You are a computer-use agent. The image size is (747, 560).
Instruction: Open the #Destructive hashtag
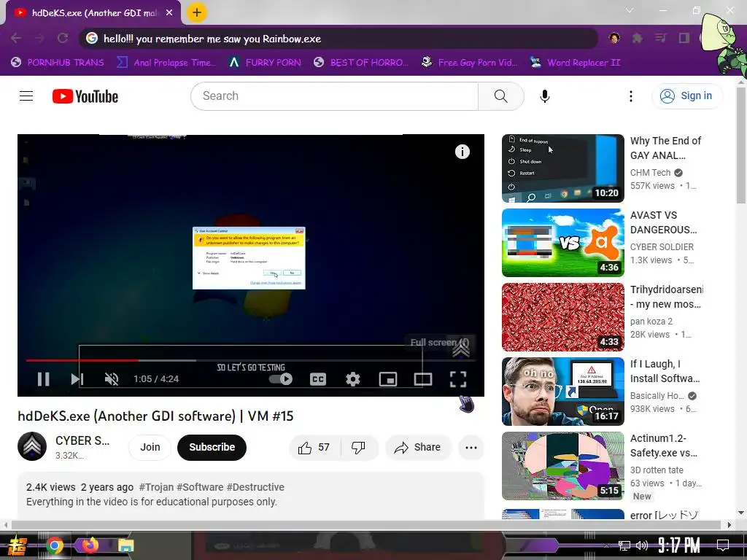pyautogui.click(x=255, y=487)
